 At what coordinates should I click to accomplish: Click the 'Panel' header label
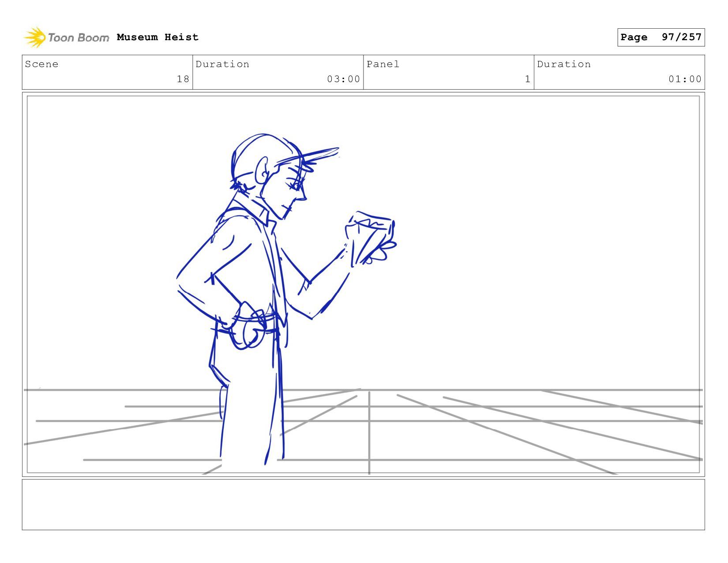coord(383,64)
